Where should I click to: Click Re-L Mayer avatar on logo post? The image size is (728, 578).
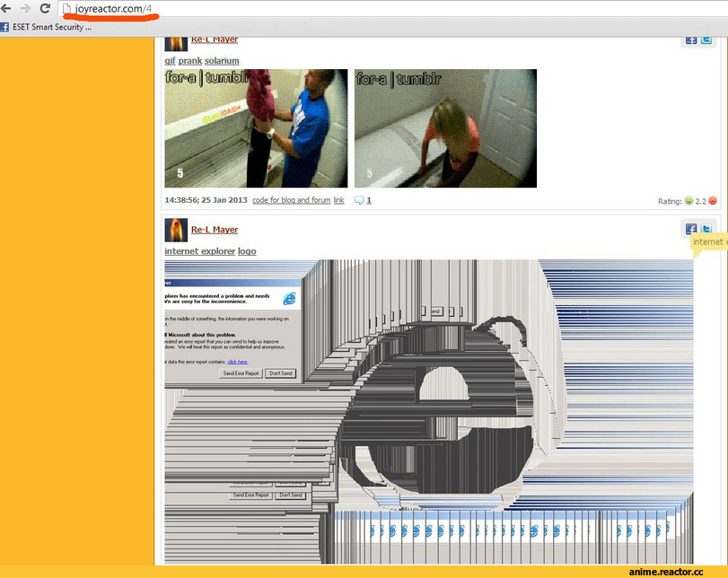coord(176,230)
